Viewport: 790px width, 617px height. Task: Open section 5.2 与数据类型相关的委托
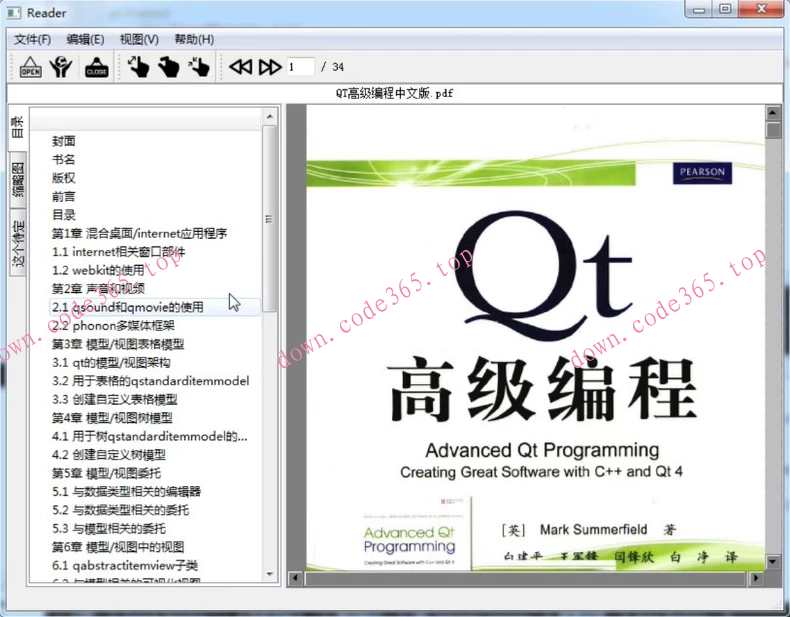[120, 510]
